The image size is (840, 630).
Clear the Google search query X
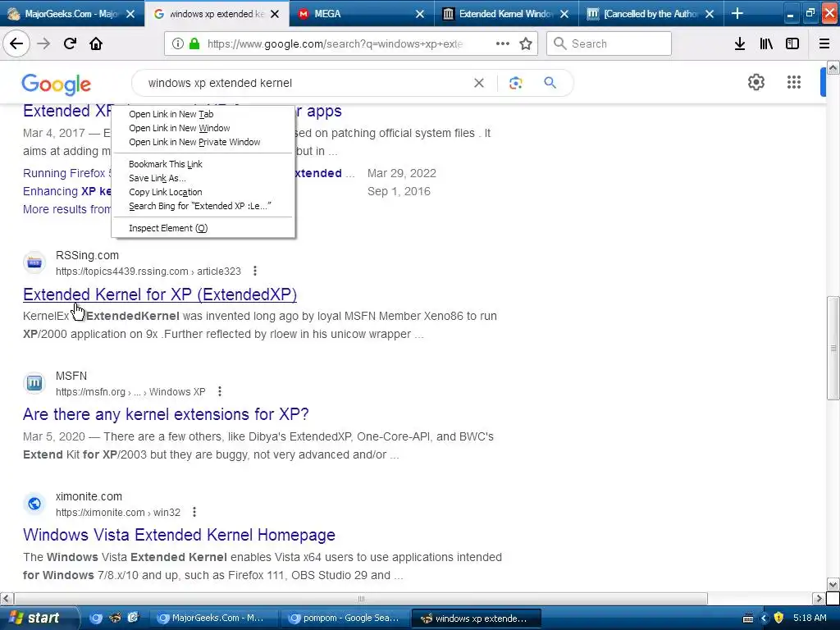pos(479,83)
